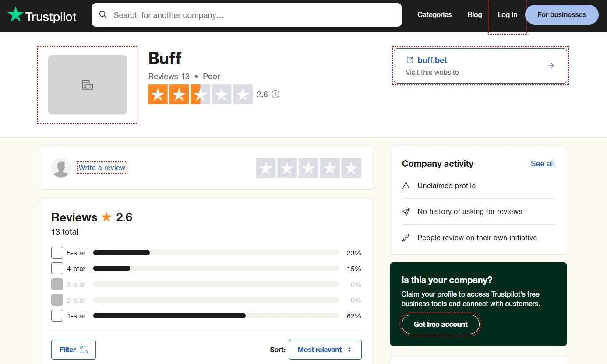Check the 5-star reviews filter checkbox
Screen dimensions: 607x364
57,252
